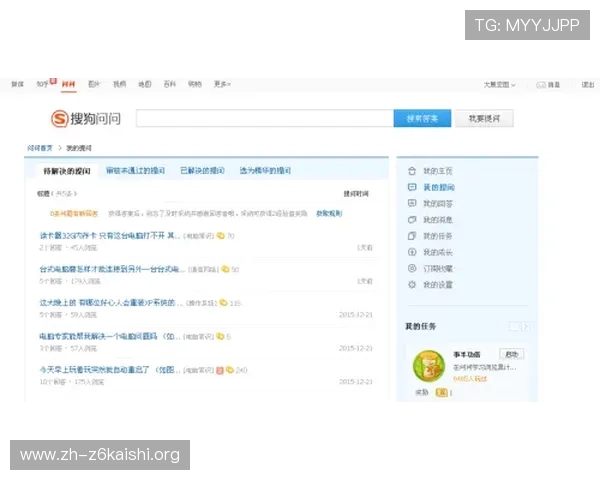Click the 我的回答 sidebar link text
The height and width of the screenshot is (480, 600).
(438, 203)
